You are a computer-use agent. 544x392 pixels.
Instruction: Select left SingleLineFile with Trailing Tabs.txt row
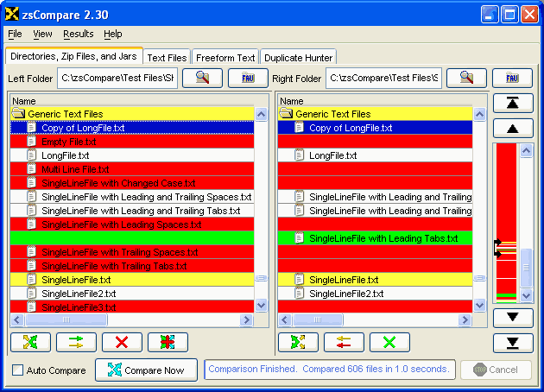[132, 266]
